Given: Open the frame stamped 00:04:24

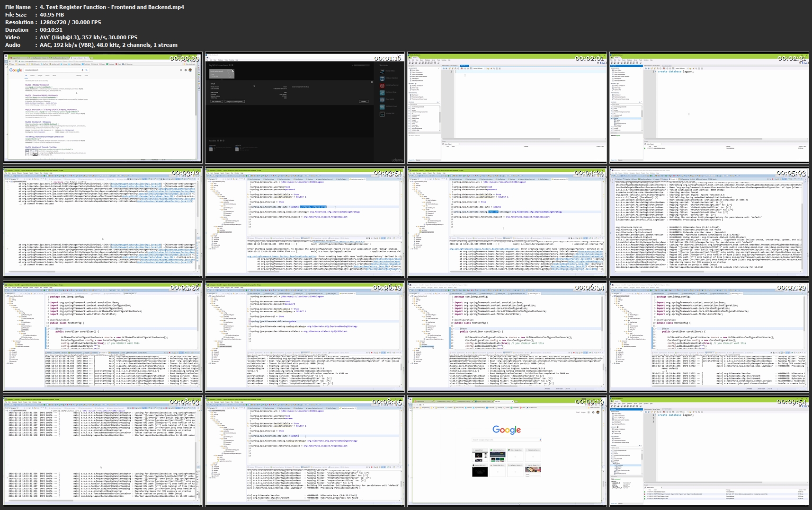Looking at the screenshot, I should tap(507, 222).
